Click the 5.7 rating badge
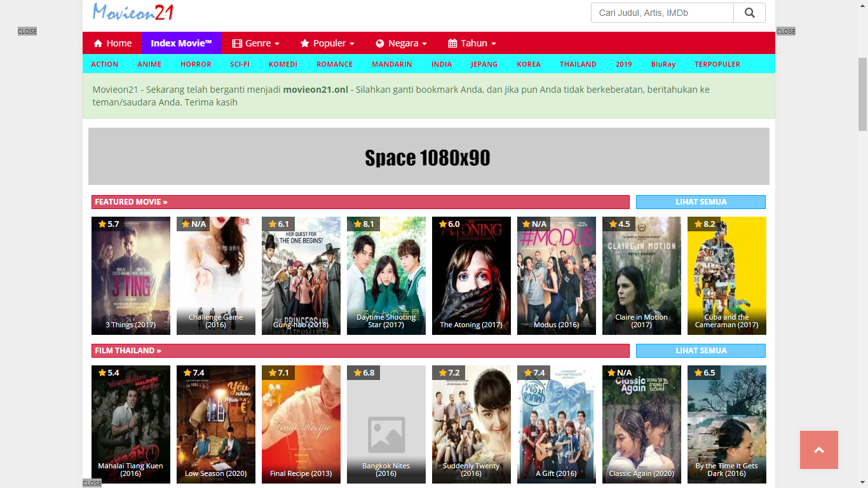The width and height of the screenshot is (868, 488). click(108, 224)
